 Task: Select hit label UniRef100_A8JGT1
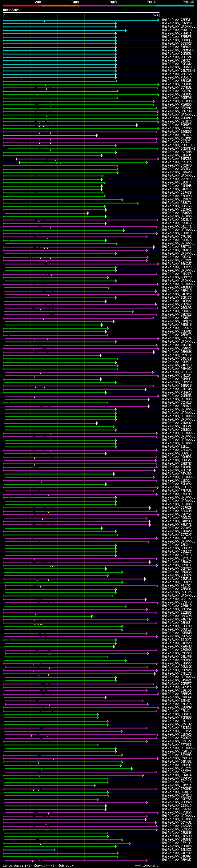coord(177,203)
